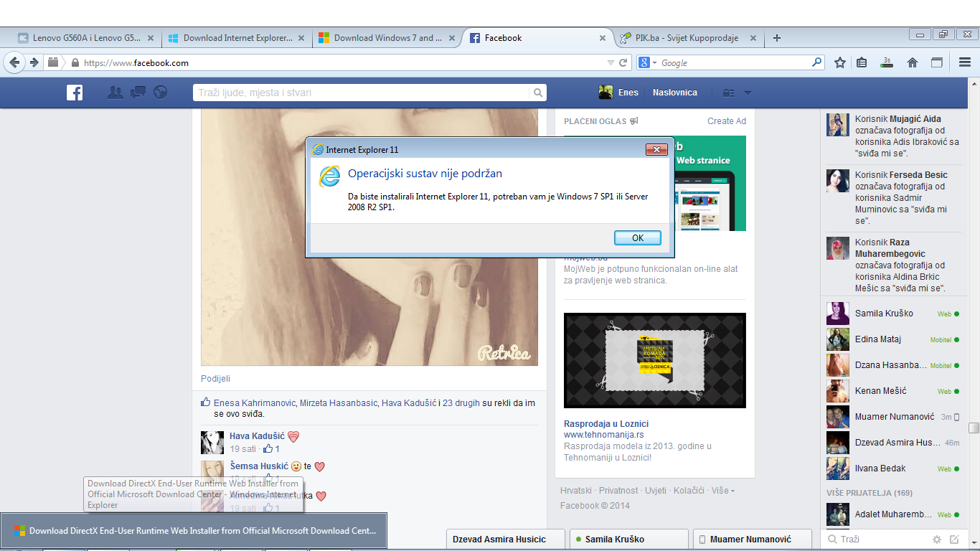Click OK in the Internet Explorer 11 dialog
980x551 pixels.
(638, 238)
